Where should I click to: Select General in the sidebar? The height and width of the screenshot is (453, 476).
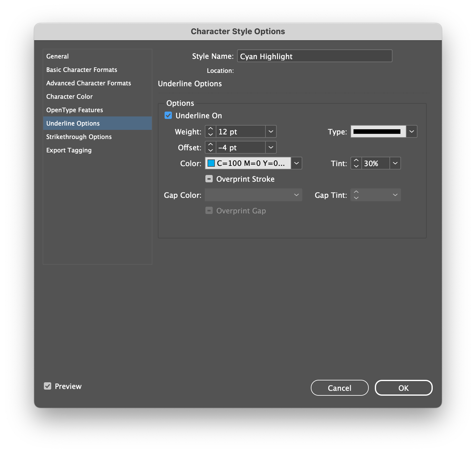click(x=58, y=56)
